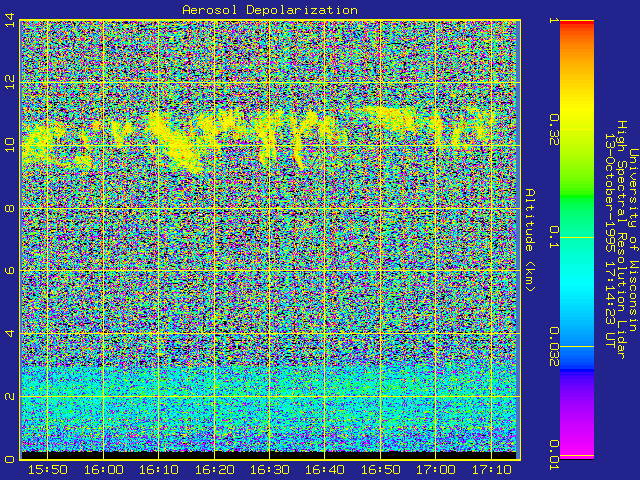Click the 16:00 time axis label

pos(103,470)
